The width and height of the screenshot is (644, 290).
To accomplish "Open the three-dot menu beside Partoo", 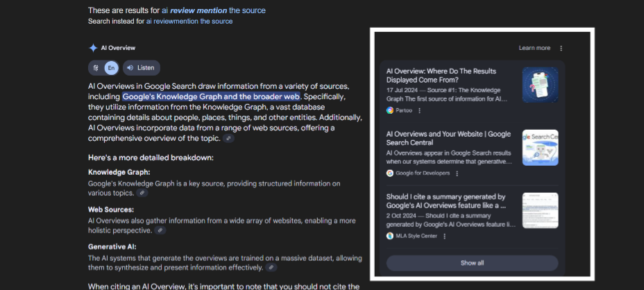I will 419,110.
